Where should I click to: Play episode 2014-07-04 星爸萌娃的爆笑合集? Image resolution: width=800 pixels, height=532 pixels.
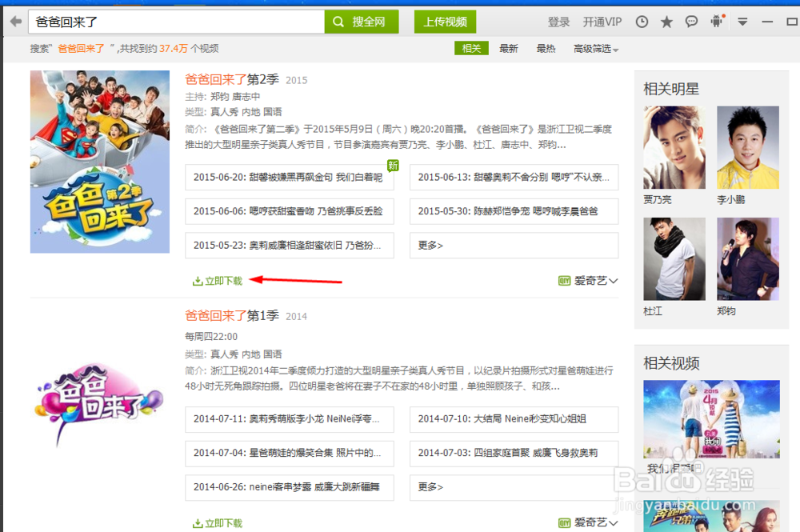coord(290,453)
